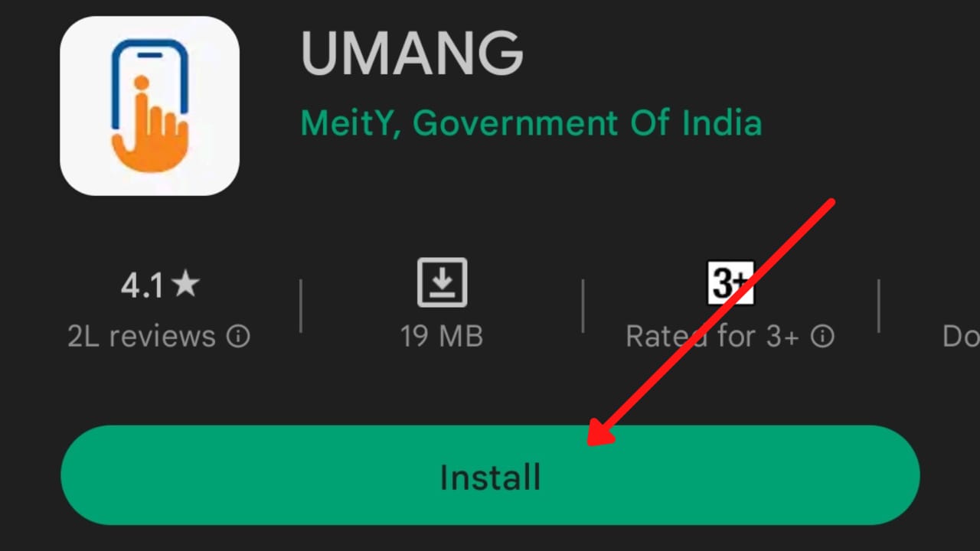Click the info icon beside 2L reviews
Image resolution: width=980 pixels, height=551 pixels.
pyautogui.click(x=239, y=336)
